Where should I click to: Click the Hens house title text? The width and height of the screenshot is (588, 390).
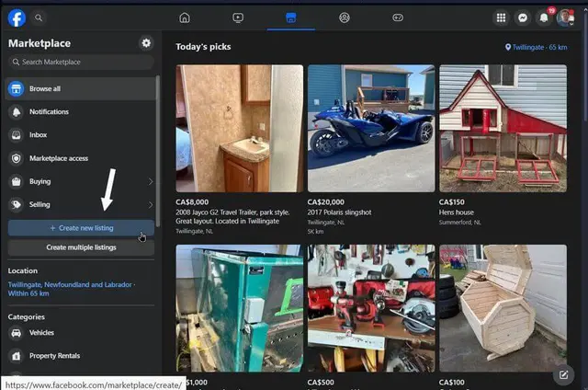coord(457,212)
